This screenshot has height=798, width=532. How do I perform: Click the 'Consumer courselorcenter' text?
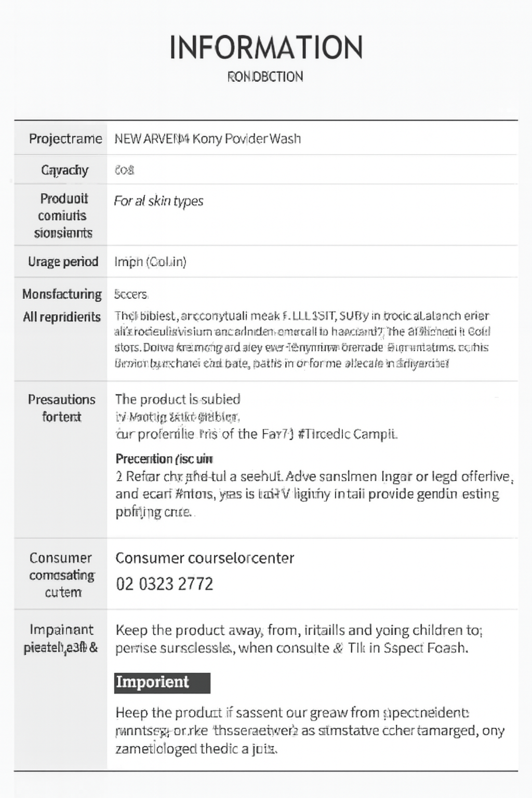coord(205,558)
